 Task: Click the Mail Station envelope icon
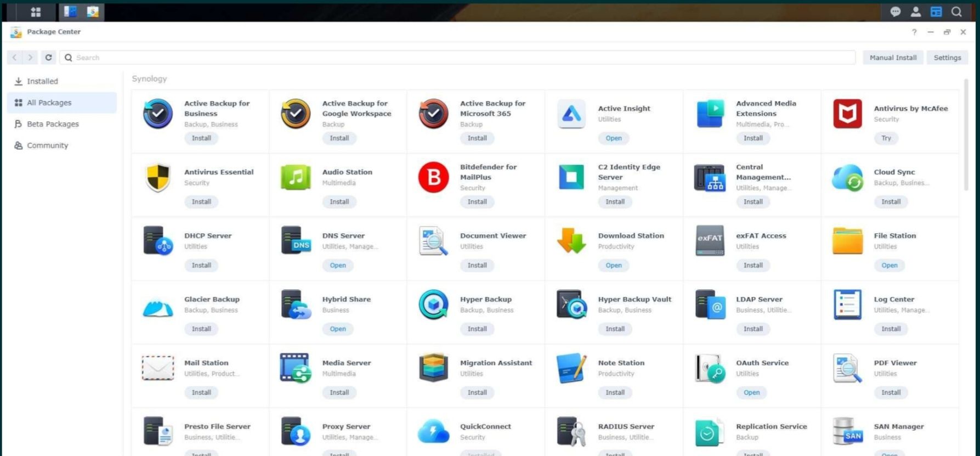pos(158,368)
